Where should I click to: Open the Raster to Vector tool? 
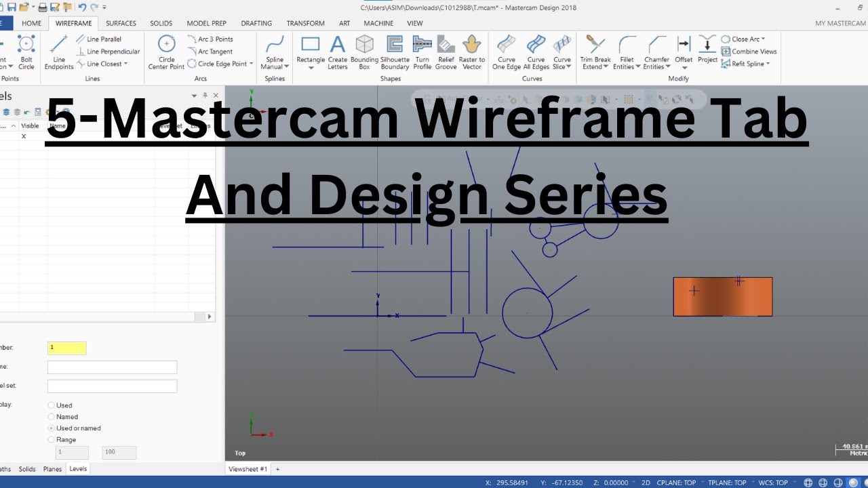[x=471, y=53]
